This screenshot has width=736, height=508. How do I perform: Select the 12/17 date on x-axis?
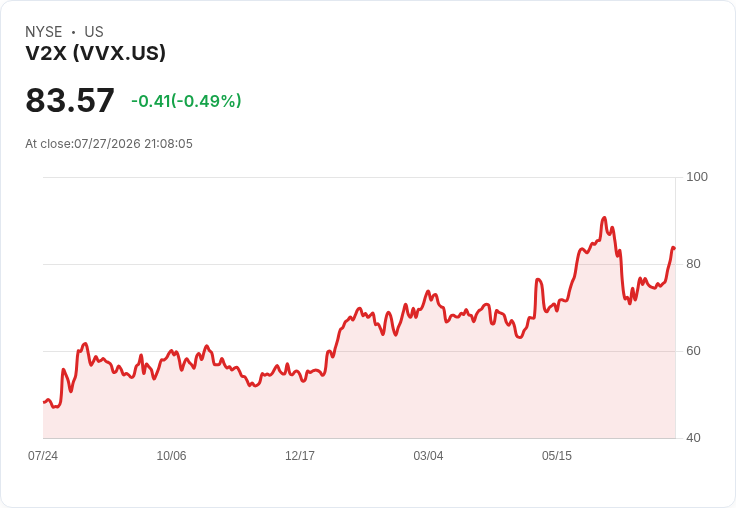point(300,456)
